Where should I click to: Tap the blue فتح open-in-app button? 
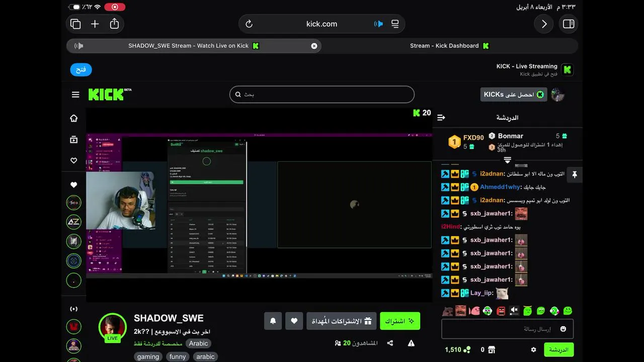click(81, 69)
